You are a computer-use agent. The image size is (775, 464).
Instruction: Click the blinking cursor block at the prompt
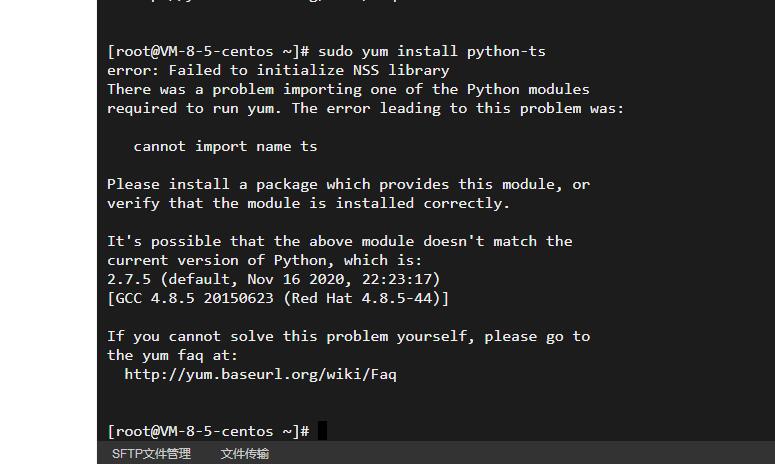point(322,430)
